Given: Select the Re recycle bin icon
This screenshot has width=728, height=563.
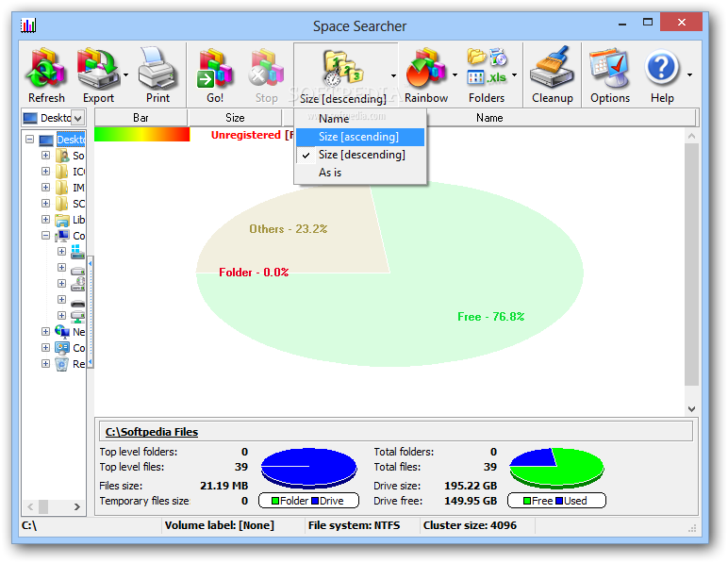Looking at the screenshot, I should click(x=62, y=364).
